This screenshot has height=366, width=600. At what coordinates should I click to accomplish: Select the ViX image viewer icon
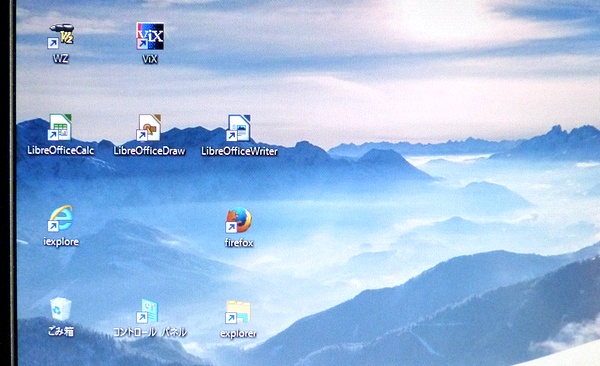click(150, 36)
